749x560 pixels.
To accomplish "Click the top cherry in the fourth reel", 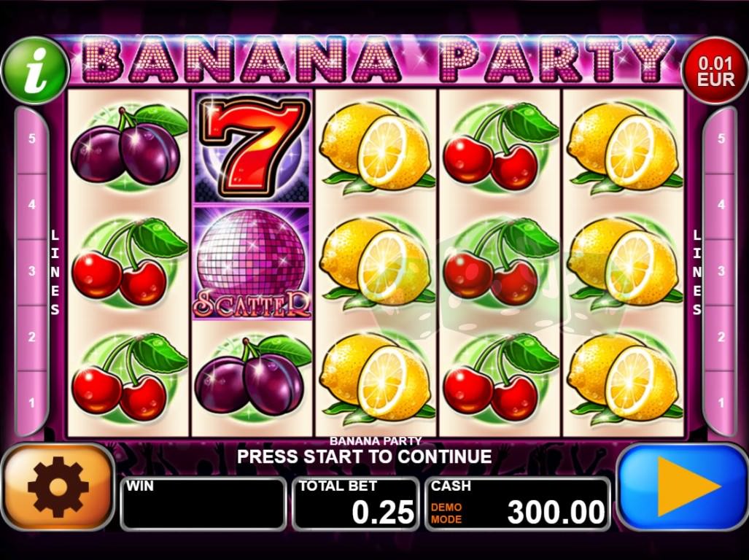I will [500, 147].
